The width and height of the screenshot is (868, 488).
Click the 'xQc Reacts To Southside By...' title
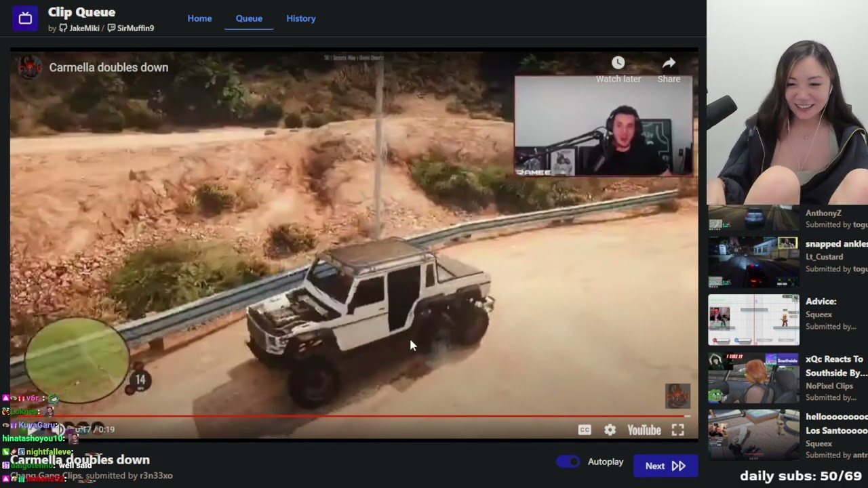[x=836, y=366]
